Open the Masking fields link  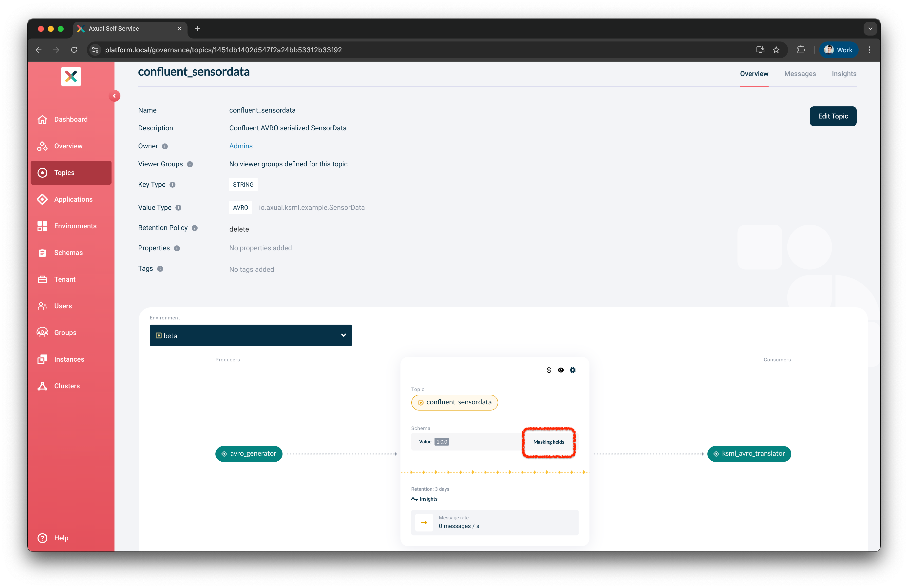(549, 442)
